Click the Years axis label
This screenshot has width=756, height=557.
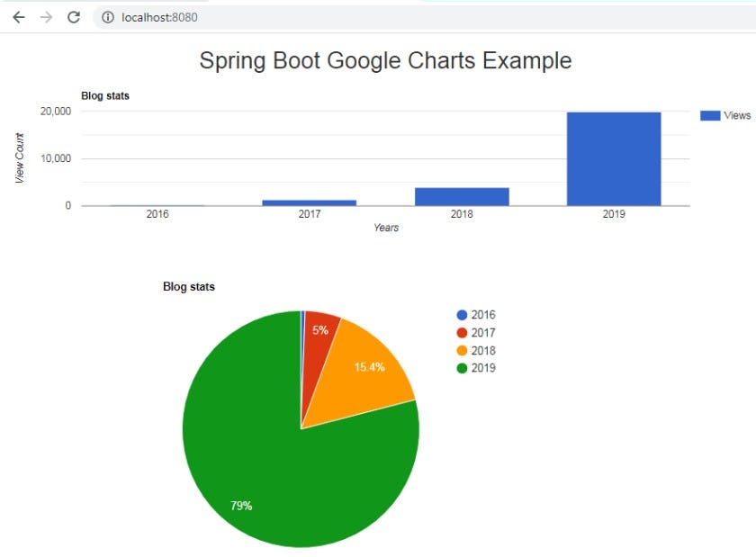[386, 228]
